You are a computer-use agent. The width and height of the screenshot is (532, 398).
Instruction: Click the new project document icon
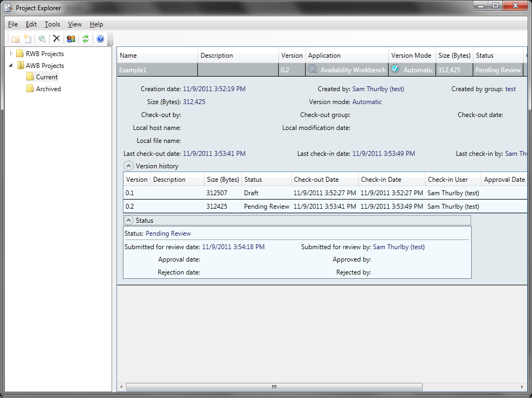coord(27,39)
